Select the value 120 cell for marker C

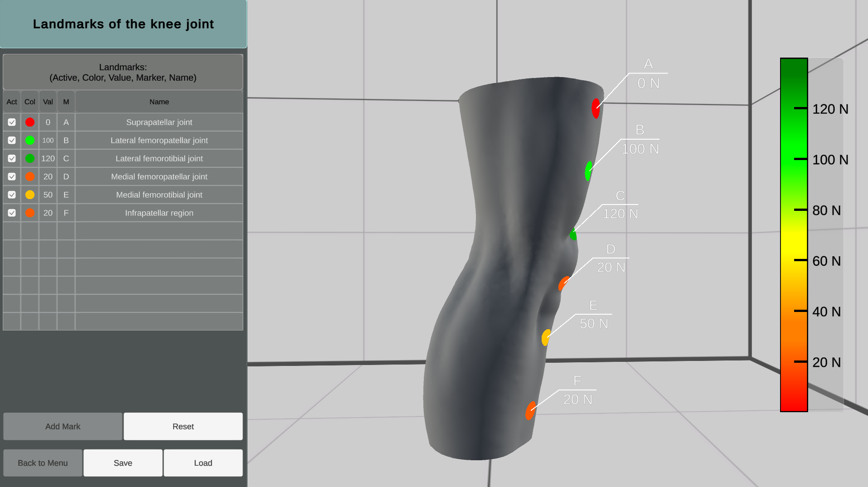click(x=48, y=159)
